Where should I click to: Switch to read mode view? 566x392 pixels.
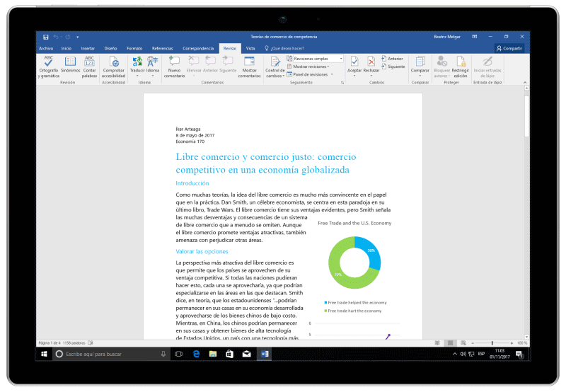tap(437, 343)
